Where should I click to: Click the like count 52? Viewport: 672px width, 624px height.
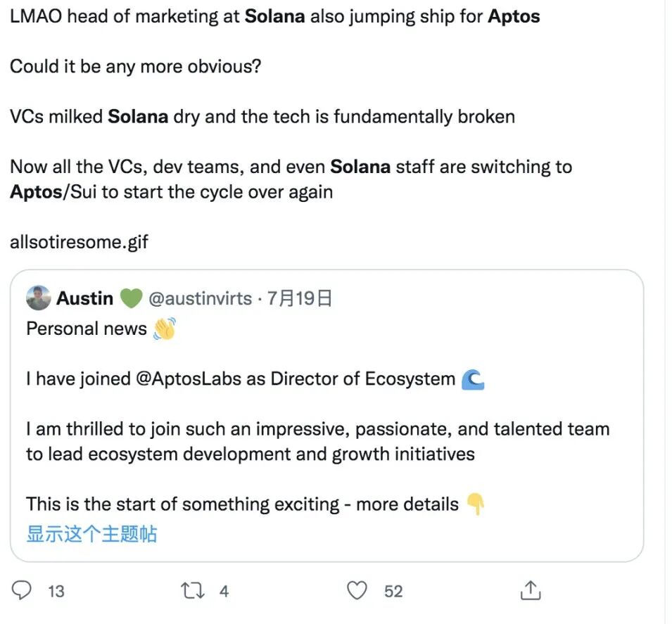pyautogui.click(x=393, y=591)
